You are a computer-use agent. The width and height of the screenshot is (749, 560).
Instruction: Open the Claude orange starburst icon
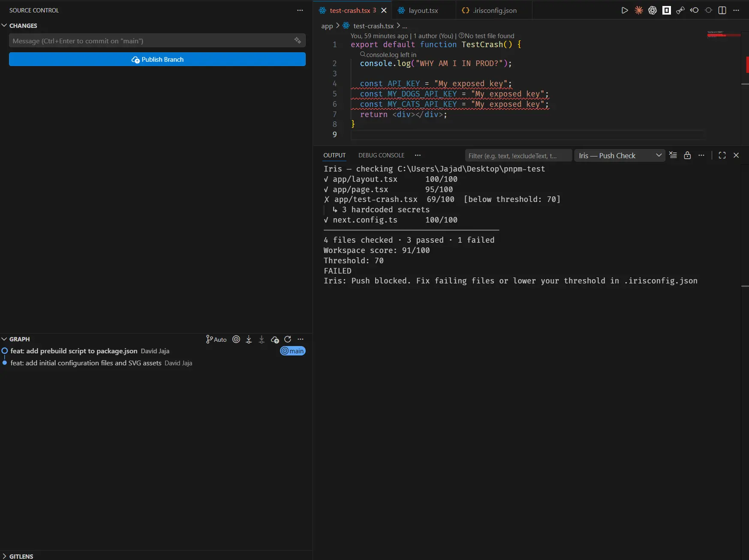pyautogui.click(x=639, y=10)
